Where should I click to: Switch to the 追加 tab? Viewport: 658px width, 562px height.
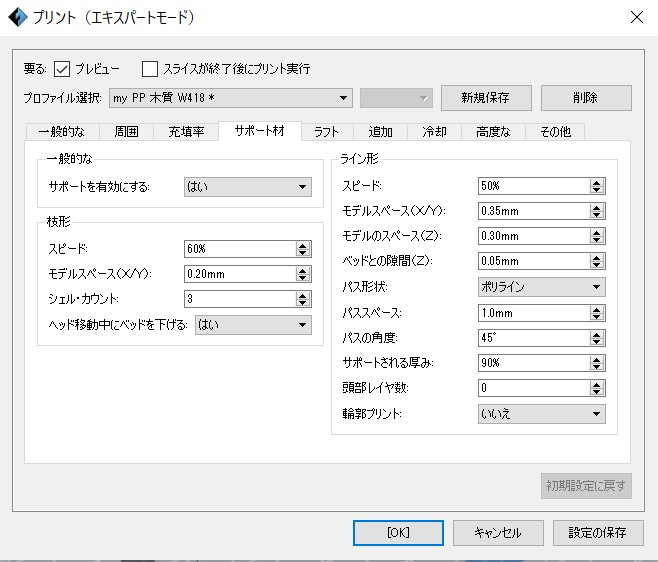[380, 132]
